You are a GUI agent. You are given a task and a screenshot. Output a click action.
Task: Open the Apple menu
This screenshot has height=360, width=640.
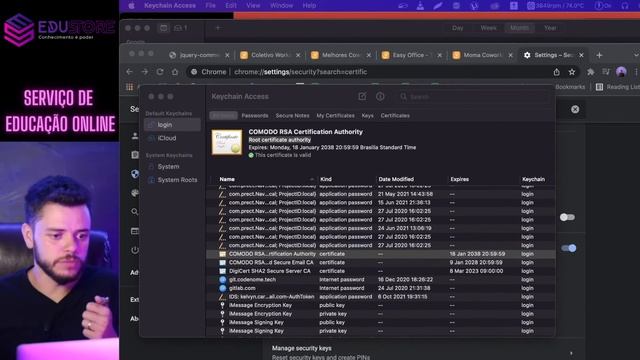131,6
